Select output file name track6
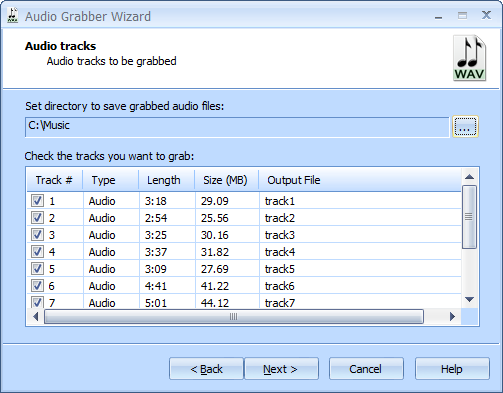Screen dimensions: 503x393 coord(280,286)
